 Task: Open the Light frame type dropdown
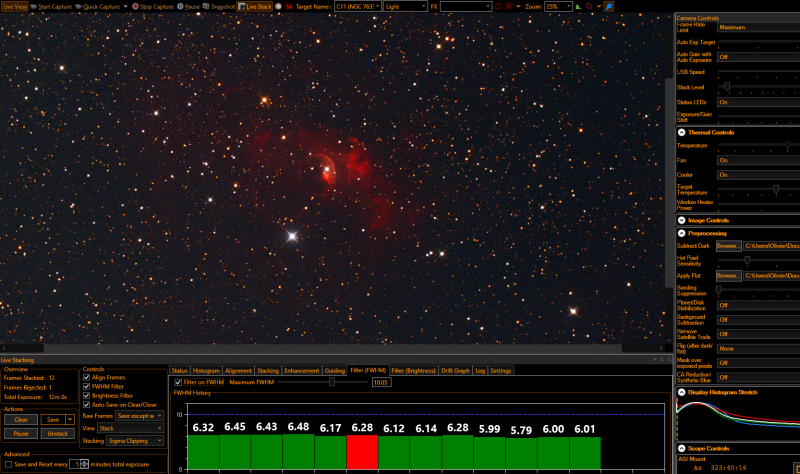(405, 7)
